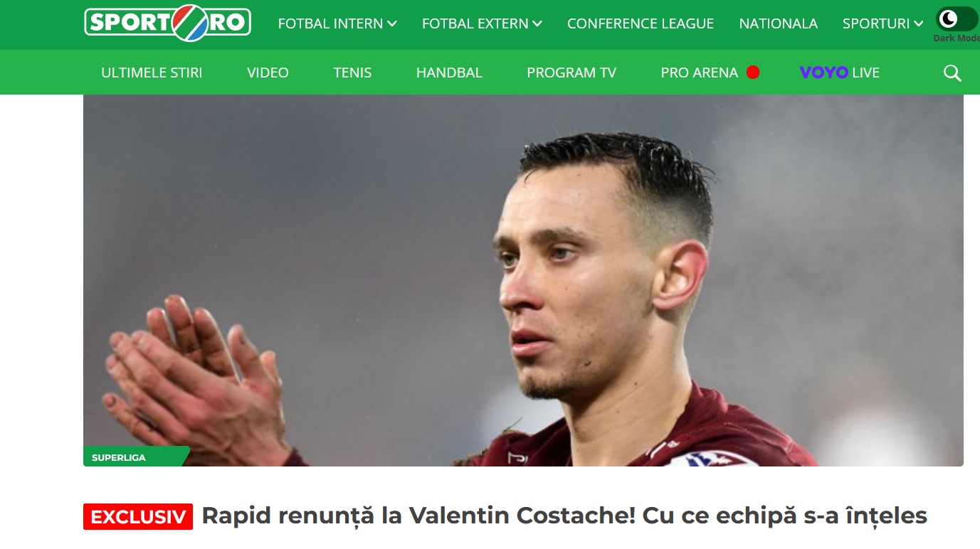Screen dimensions: 980x549
Task: Open Conference League section
Action: [641, 23]
